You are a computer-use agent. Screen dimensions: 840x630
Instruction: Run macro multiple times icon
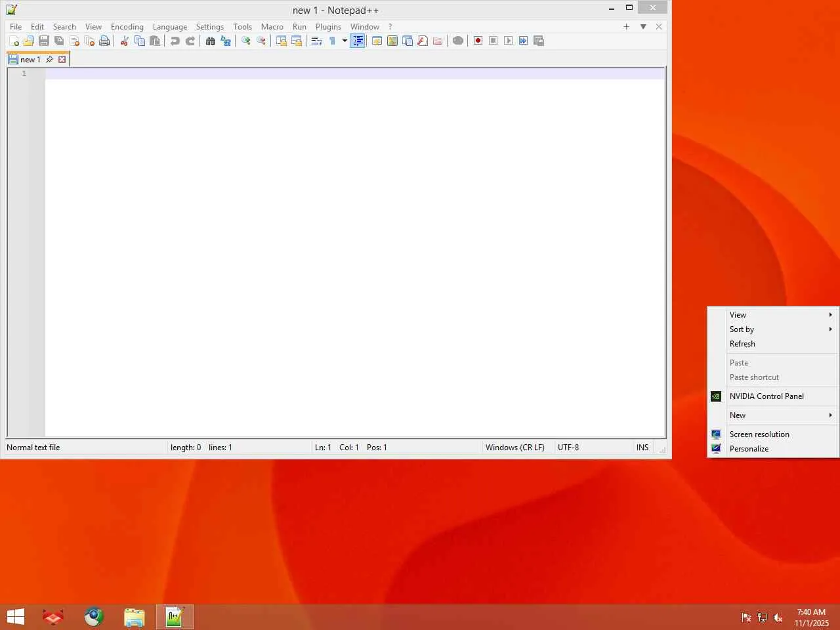[x=523, y=41]
